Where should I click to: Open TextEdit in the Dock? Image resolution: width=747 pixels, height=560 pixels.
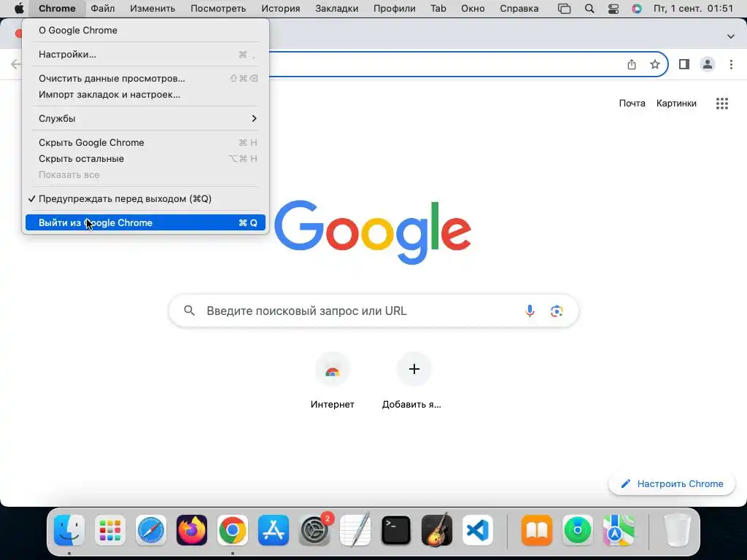pos(355,530)
